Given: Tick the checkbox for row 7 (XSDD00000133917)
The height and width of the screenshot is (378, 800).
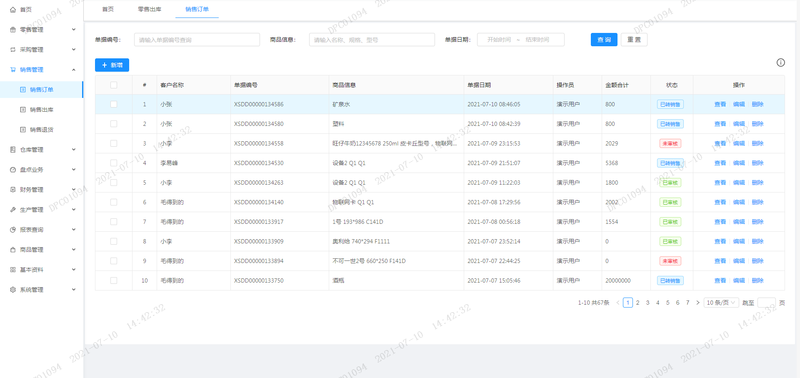Looking at the screenshot, I should pos(113,222).
